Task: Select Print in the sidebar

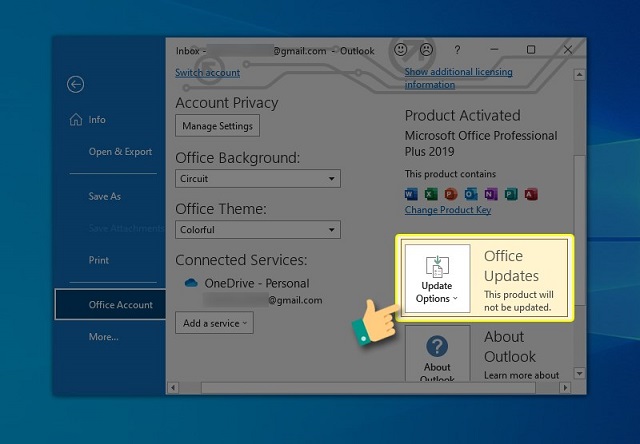Action: click(98, 260)
